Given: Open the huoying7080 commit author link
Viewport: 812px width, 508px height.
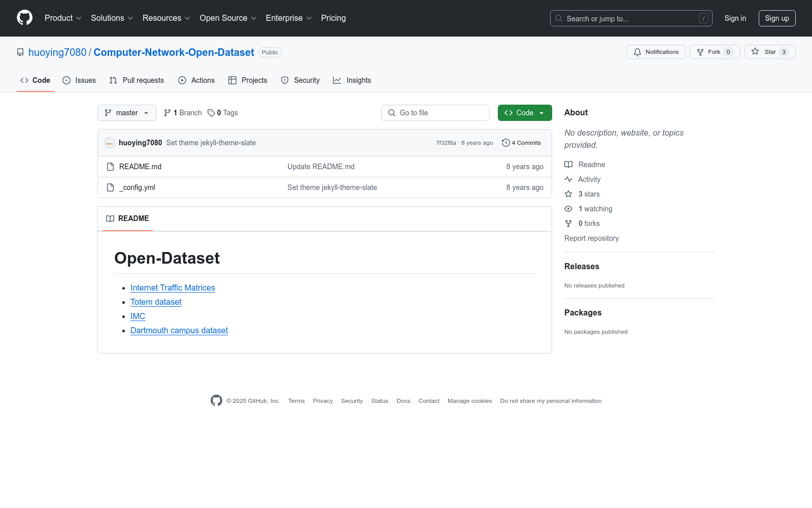Looking at the screenshot, I should point(141,143).
